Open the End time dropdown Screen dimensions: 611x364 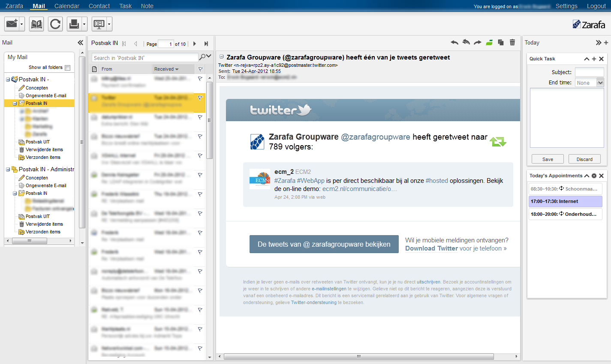600,83
